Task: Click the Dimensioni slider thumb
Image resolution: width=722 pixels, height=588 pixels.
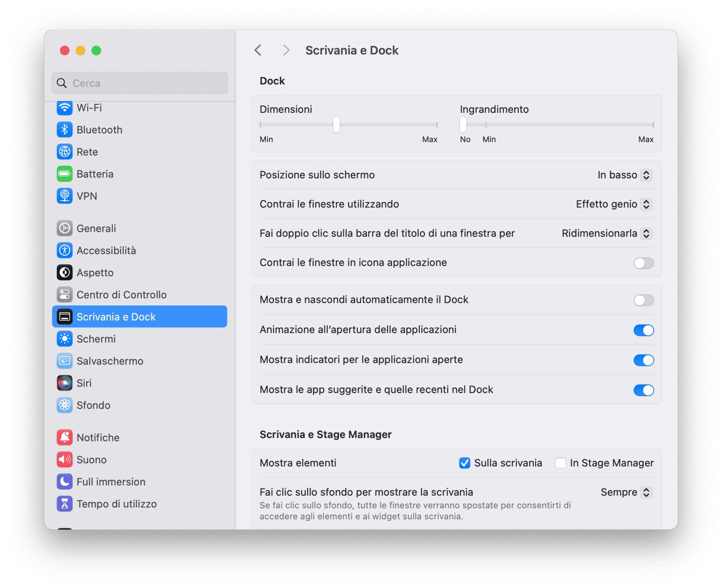Action: [x=337, y=125]
